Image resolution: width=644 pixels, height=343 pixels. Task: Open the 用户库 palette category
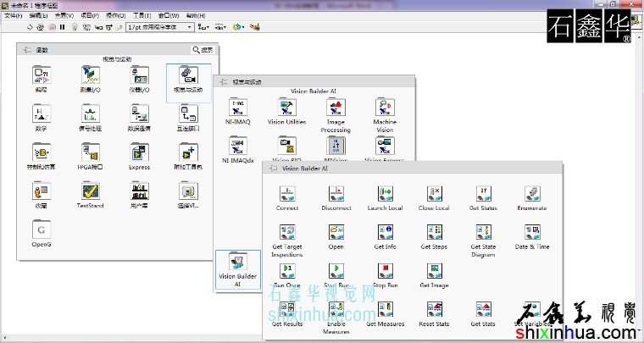coord(139,195)
